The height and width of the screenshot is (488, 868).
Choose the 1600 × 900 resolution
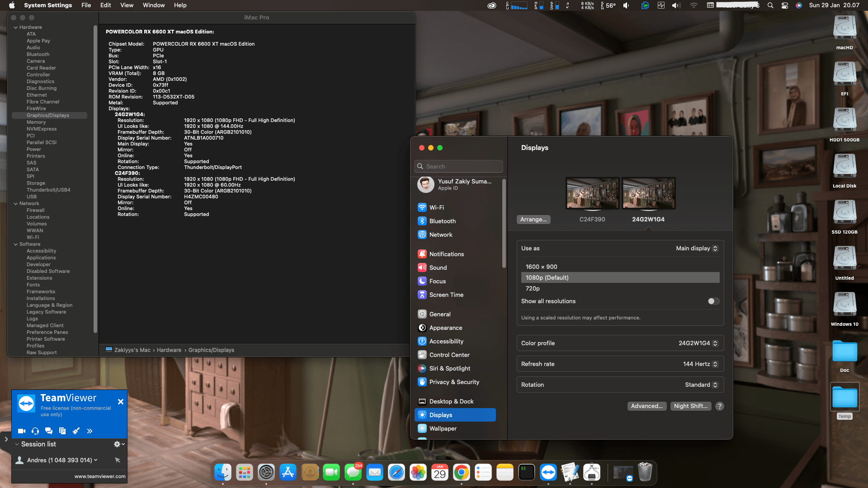620,267
